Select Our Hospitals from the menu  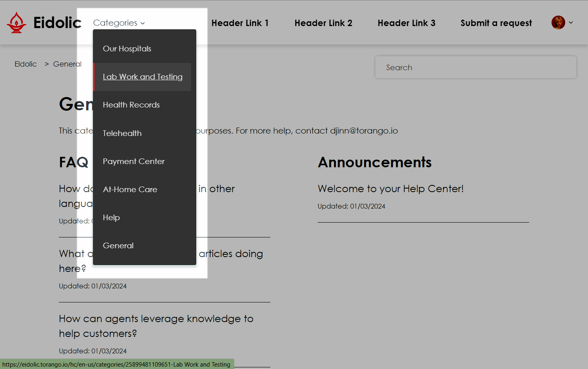pyautogui.click(x=127, y=49)
